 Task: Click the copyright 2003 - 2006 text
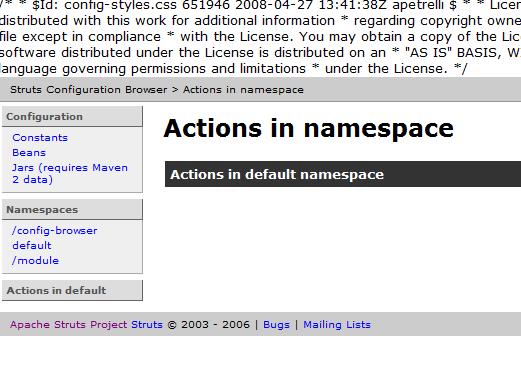pyautogui.click(x=208, y=325)
